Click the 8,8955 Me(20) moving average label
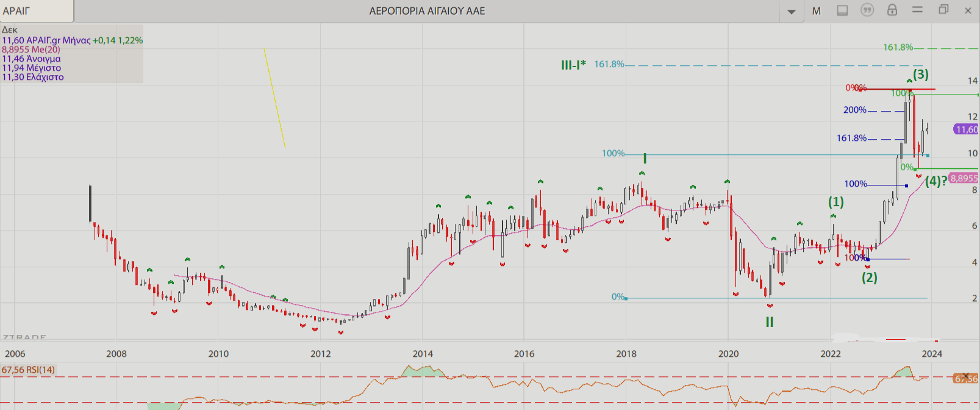Viewport: 980px width, 410px height. 31,49
